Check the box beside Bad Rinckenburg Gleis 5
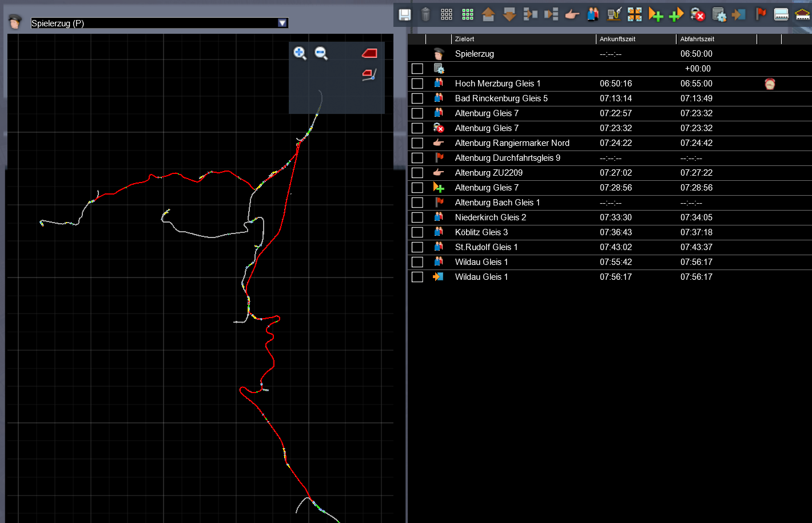This screenshot has height=523, width=812. tap(417, 98)
